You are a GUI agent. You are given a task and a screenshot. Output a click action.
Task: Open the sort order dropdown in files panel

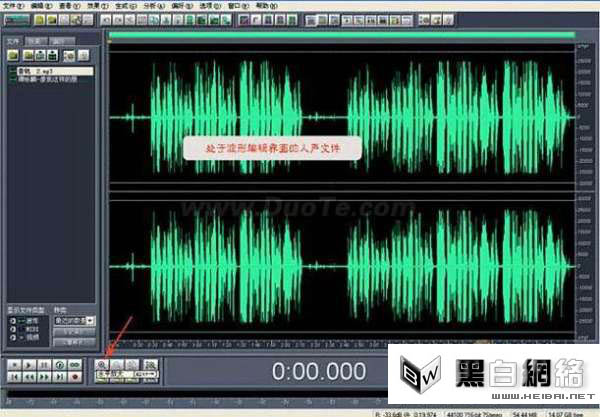pyautogui.click(x=75, y=321)
